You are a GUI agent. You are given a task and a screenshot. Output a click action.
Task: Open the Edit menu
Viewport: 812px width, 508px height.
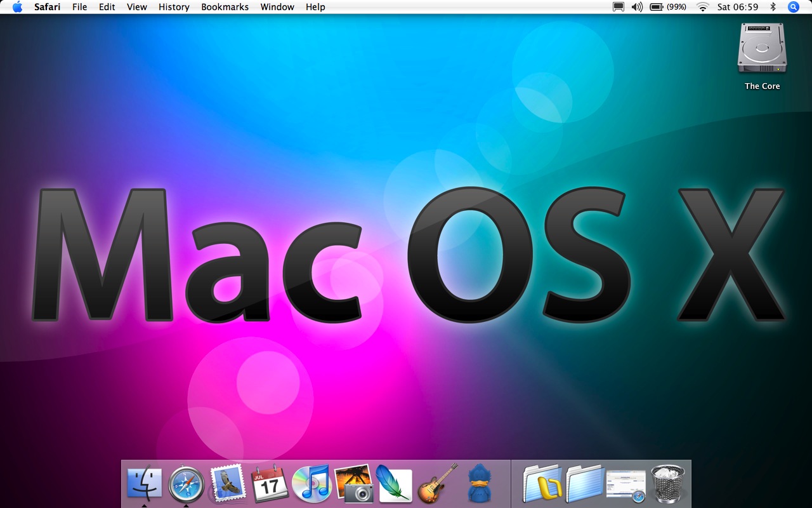click(x=107, y=7)
